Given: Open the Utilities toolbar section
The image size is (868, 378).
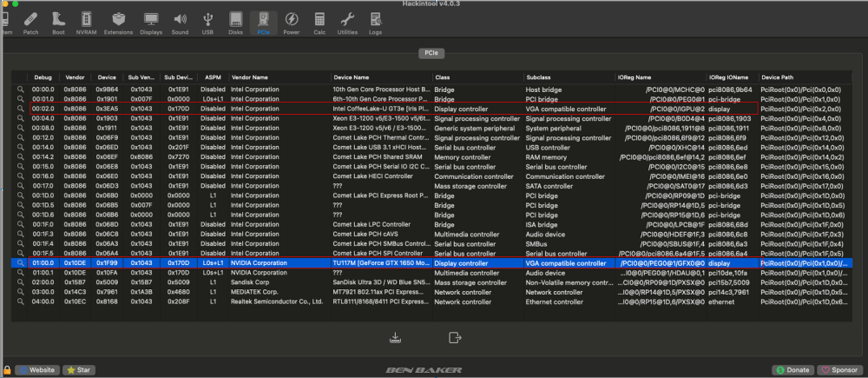Looking at the screenshot, I should (348, 23).
